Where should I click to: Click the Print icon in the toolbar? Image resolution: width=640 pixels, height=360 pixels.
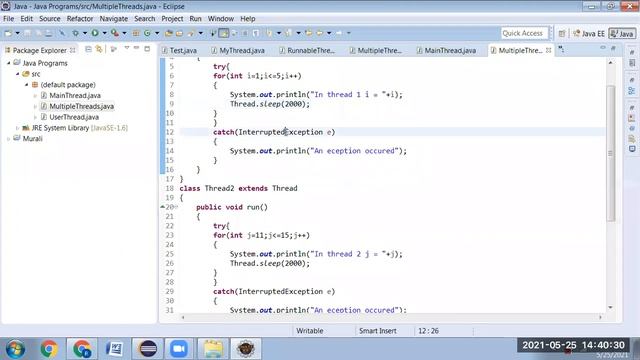pyautogui.click(x=48, y=33)
